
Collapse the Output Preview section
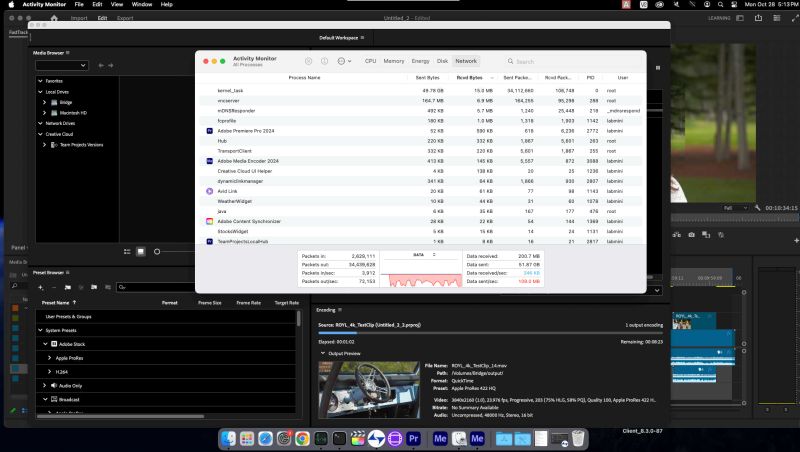(322, 353)
